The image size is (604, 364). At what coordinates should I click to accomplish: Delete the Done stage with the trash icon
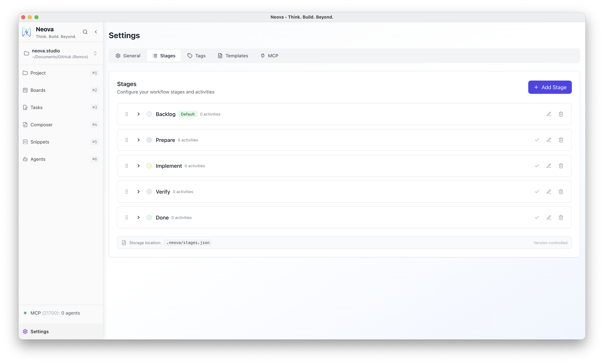click(561, 217)
